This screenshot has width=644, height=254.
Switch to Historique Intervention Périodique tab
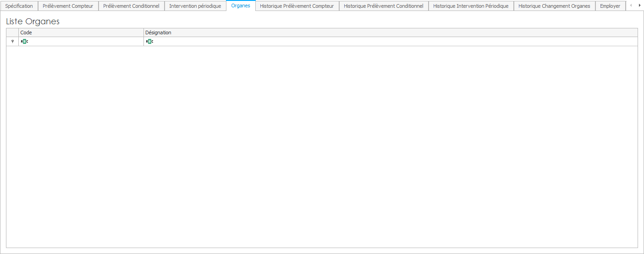pyautogui.click(x=471, y=6)
